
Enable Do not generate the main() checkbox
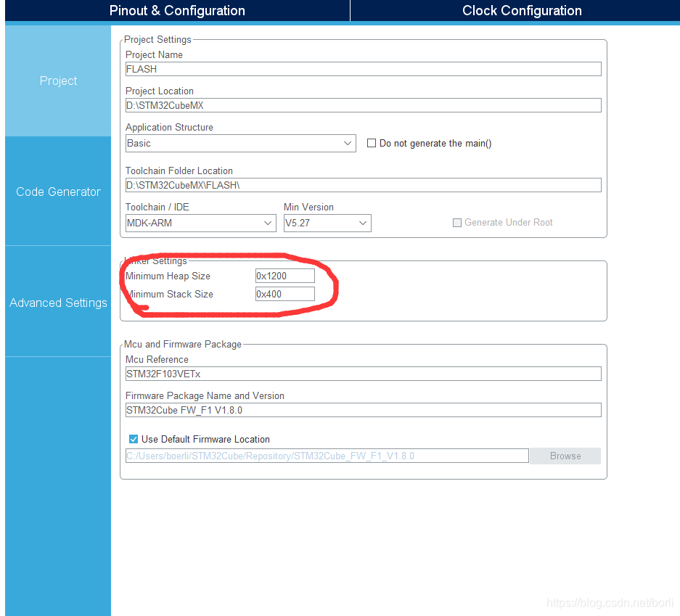[x=372, y=143]
